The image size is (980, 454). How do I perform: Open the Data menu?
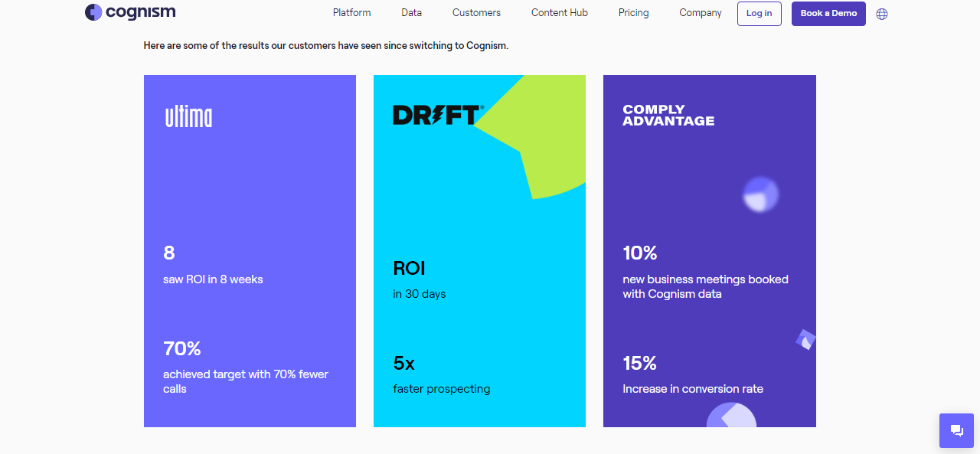[x=412, y=13]
